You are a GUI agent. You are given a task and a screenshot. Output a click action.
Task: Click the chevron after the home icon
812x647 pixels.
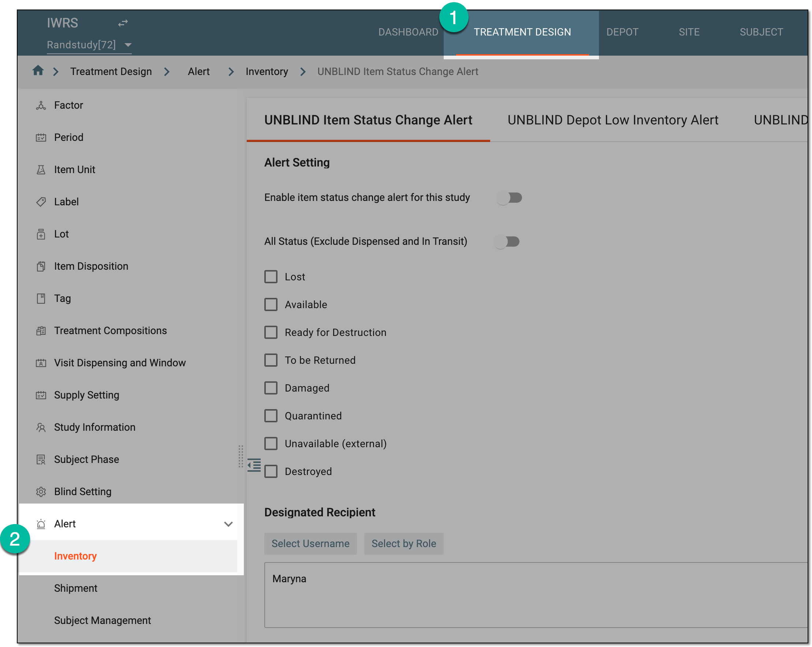click(x=56, y=71)
